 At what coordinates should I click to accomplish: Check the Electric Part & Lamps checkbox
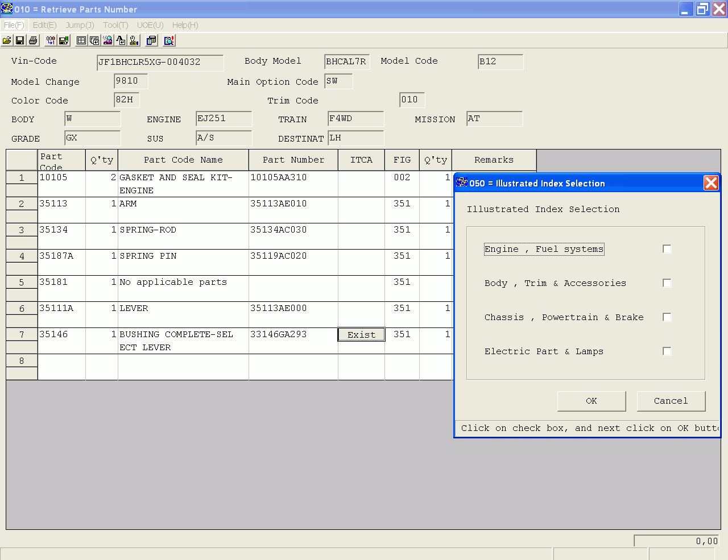(x=667, y=351)
